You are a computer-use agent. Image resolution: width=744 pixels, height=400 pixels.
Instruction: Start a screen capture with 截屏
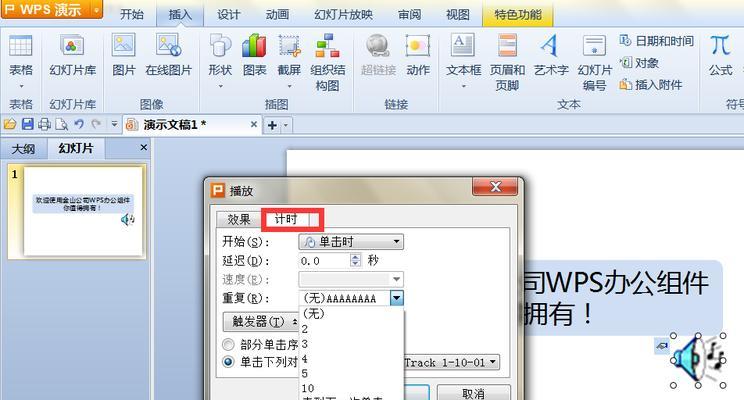tap(289, 46)
